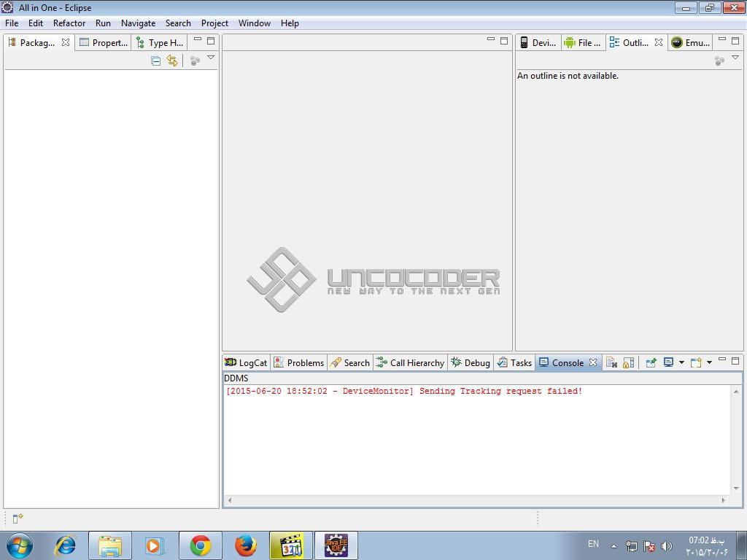Image resolution: width=747 pixels, height=560 pixels.
Task: Launch Internet Explorer from the taskbar
Action: tap(65, 545)
